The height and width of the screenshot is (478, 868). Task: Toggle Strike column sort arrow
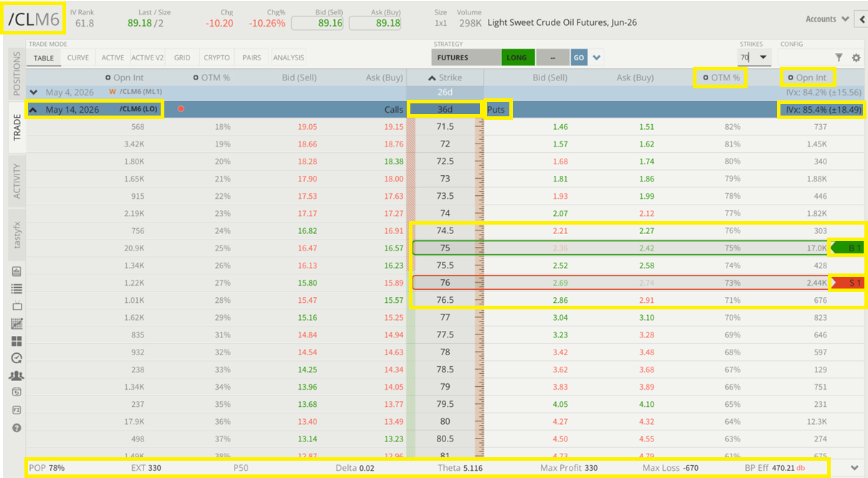pos(432,78)
